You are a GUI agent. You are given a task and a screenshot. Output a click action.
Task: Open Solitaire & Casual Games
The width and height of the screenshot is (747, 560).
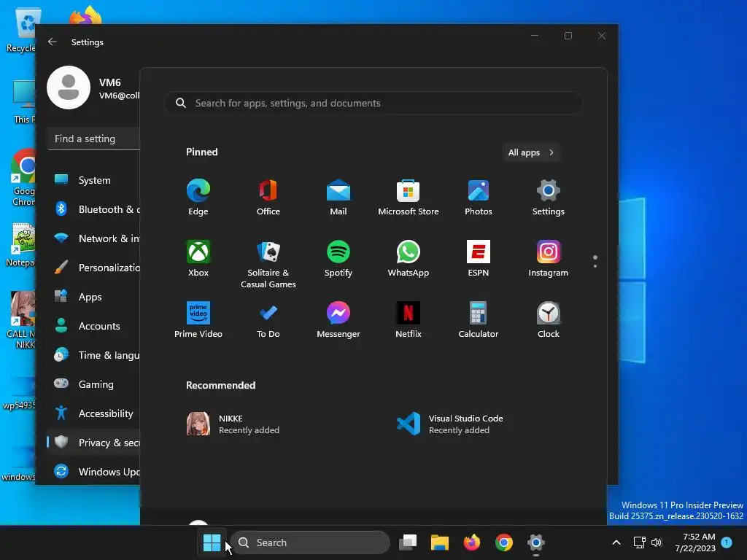coord(268,264)
